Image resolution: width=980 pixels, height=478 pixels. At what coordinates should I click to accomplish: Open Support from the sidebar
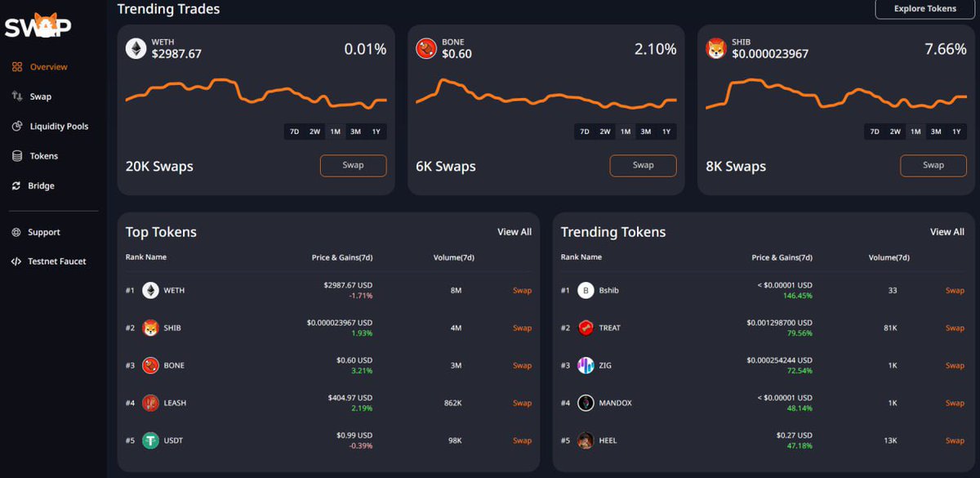(x=44, y=232)
